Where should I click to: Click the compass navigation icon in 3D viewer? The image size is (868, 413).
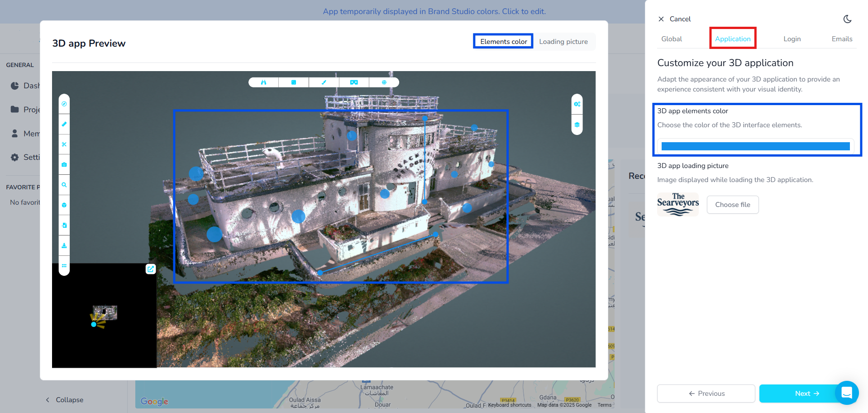coord(64,104)
